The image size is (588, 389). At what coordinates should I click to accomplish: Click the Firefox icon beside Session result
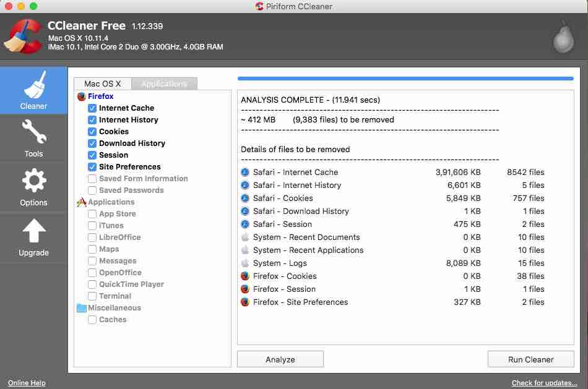(245, 289)
